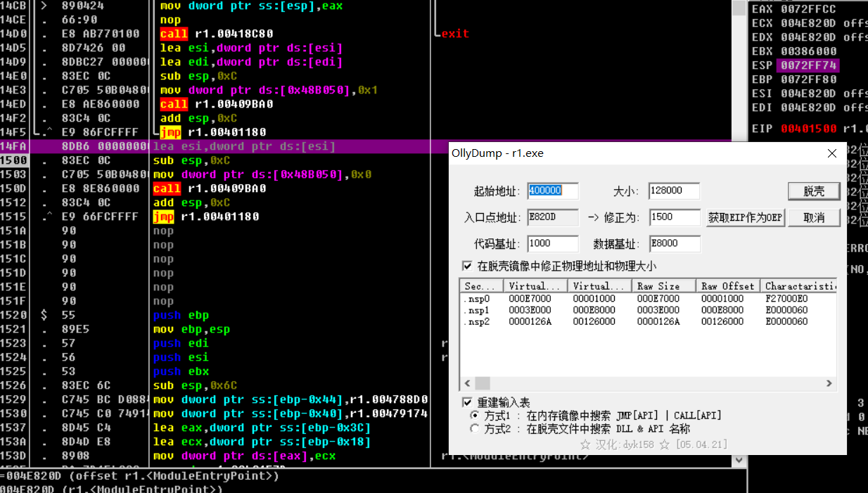Click the section list's left scroll arrow

466,383
